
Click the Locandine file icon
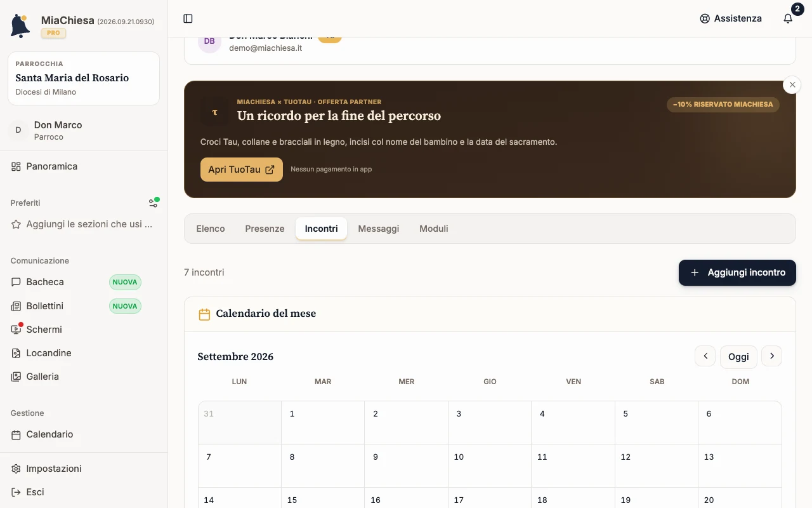16,353
